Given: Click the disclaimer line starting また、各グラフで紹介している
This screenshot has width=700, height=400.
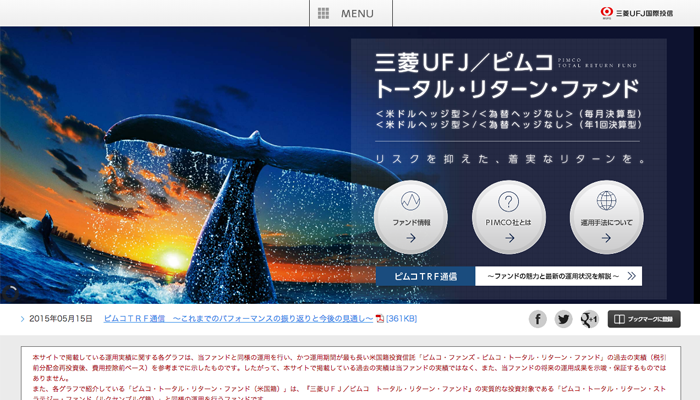Looking at the screenshot, I should click(x=349, y=393).
